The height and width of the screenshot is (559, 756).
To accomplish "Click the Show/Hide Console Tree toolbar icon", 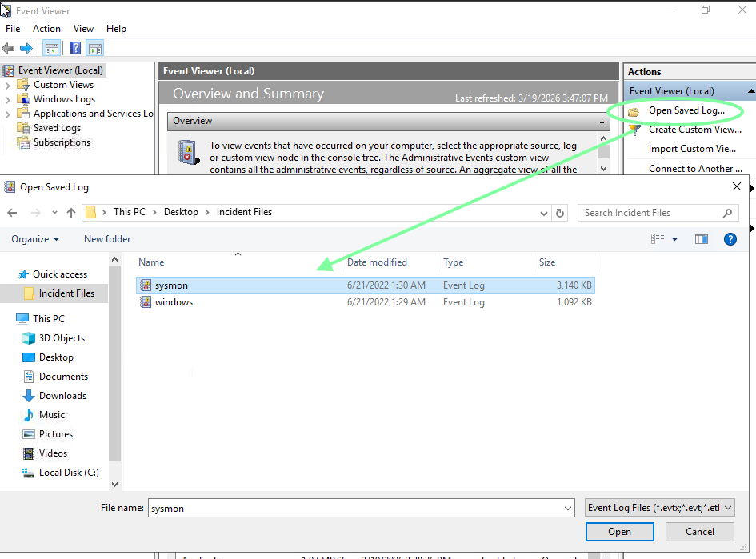I will click(52, 48).
